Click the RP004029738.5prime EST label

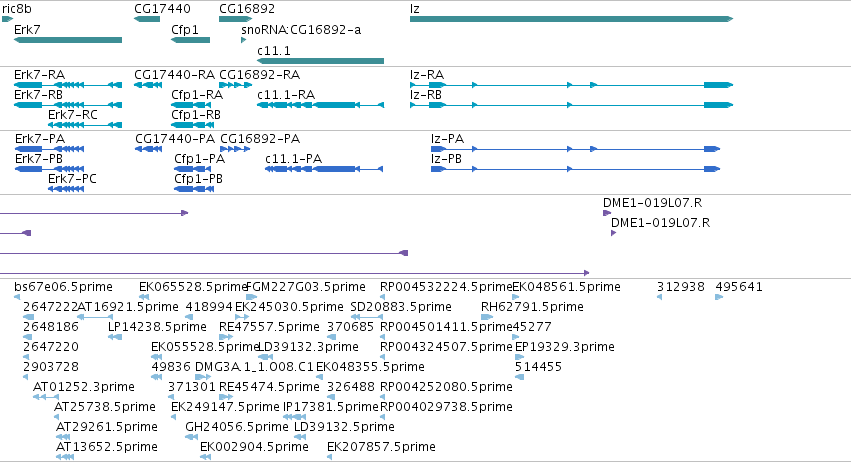[x=446, y=407]
